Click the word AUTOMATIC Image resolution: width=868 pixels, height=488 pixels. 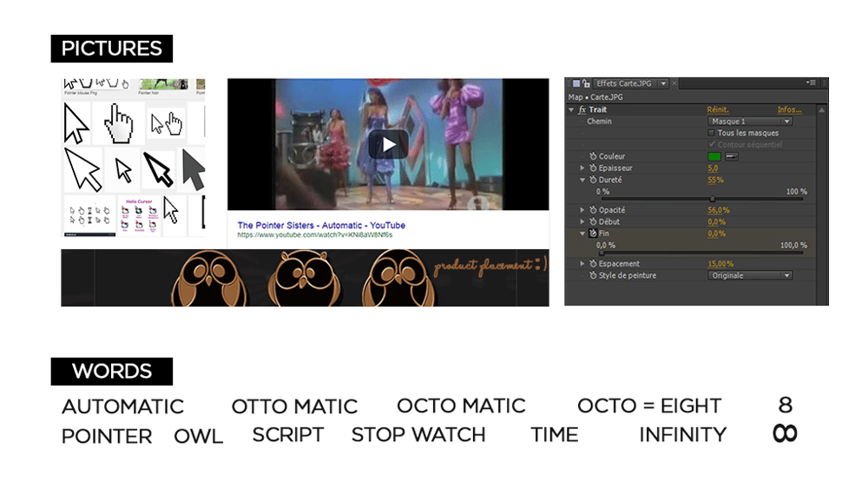click(x=123, y=406)
